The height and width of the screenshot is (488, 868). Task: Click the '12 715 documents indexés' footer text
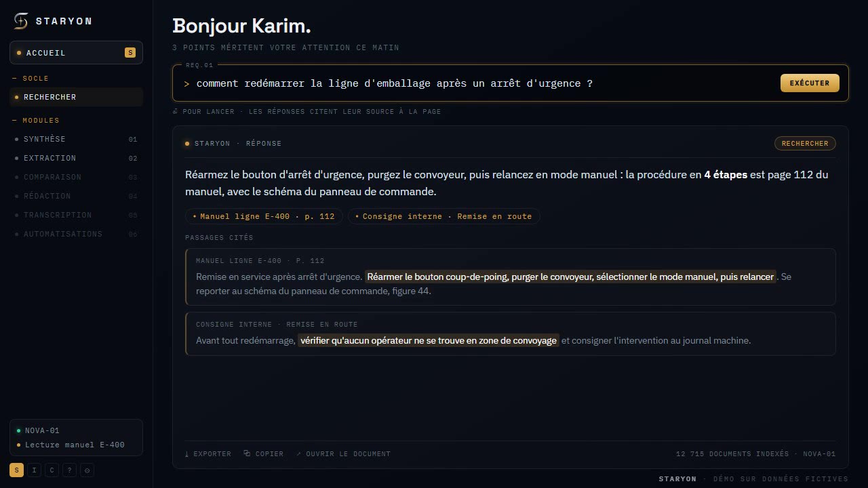coord(732,453)
